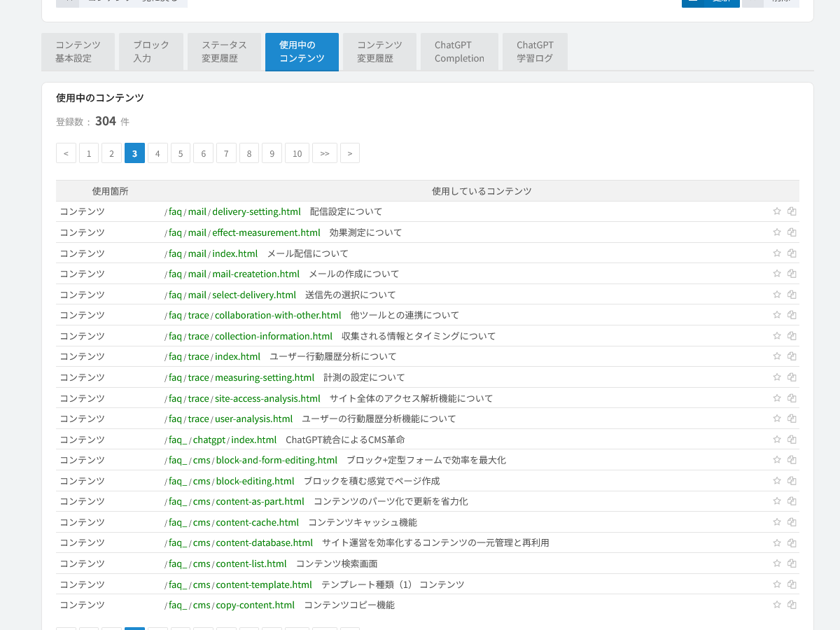
Task: Star the effect-measurement.html row
Action: point(777,232)
